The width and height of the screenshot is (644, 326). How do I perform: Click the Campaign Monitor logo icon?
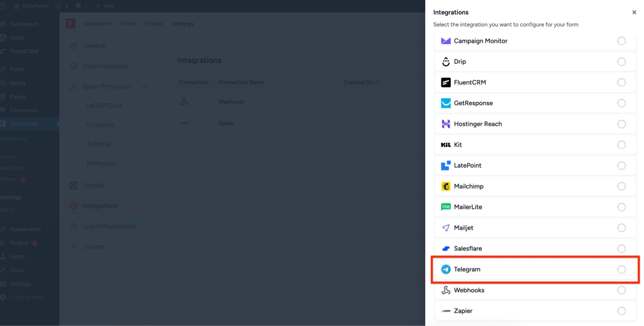click(446, 41)
